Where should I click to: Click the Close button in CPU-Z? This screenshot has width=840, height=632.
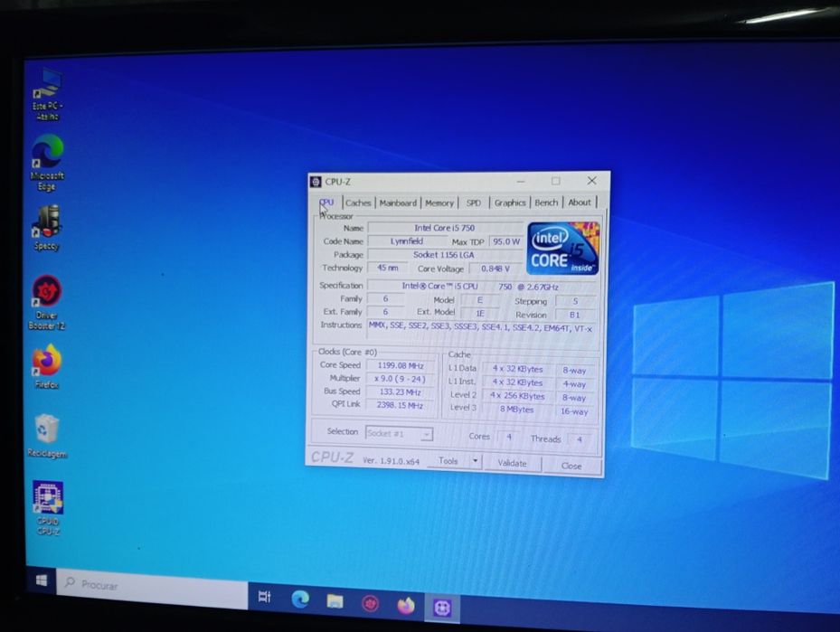pyautogui.click(x=571, y=466)
